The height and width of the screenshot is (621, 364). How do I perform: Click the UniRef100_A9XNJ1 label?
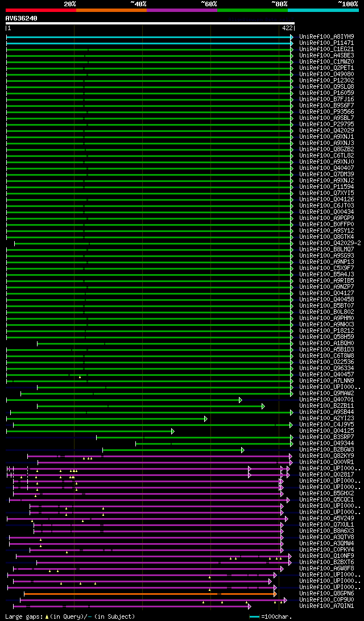(x=327, y=136)
